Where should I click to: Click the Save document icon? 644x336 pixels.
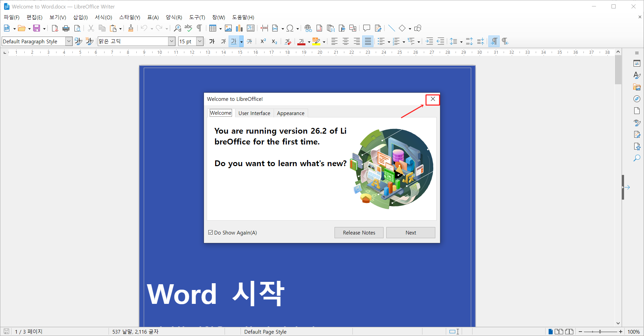(x=37, y=28)
